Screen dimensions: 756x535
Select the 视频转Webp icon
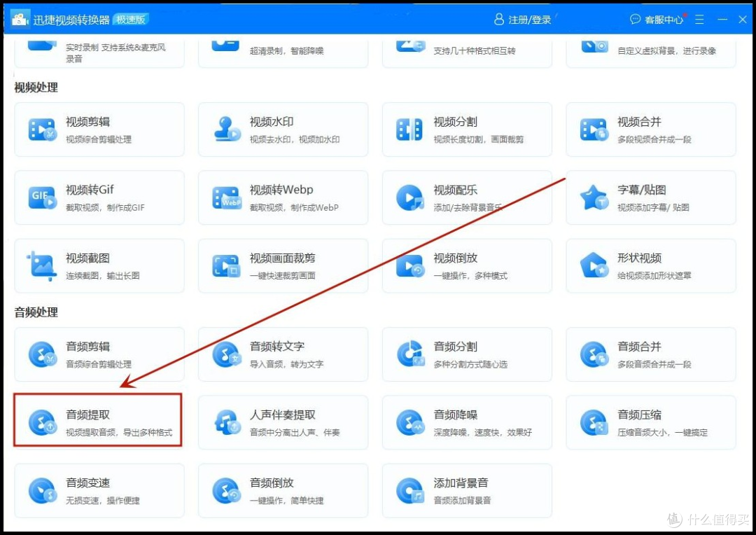227,197
